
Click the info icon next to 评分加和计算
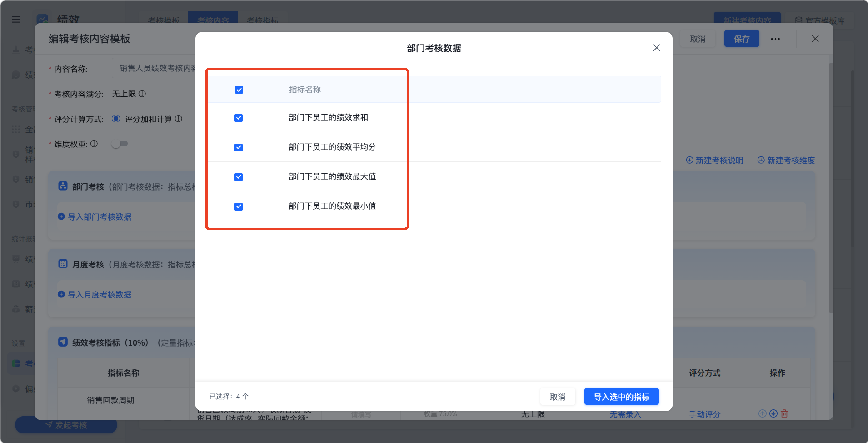click(179, 119)
